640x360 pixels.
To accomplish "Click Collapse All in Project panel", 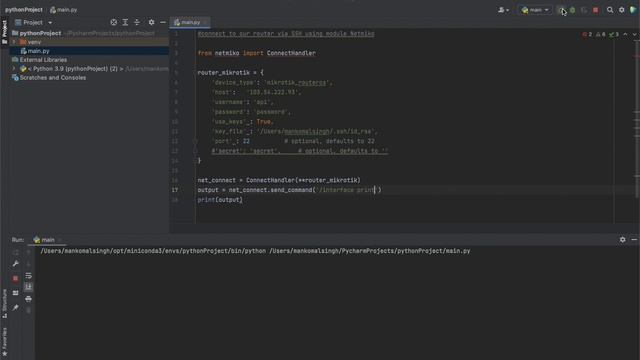I will point(137,22).
